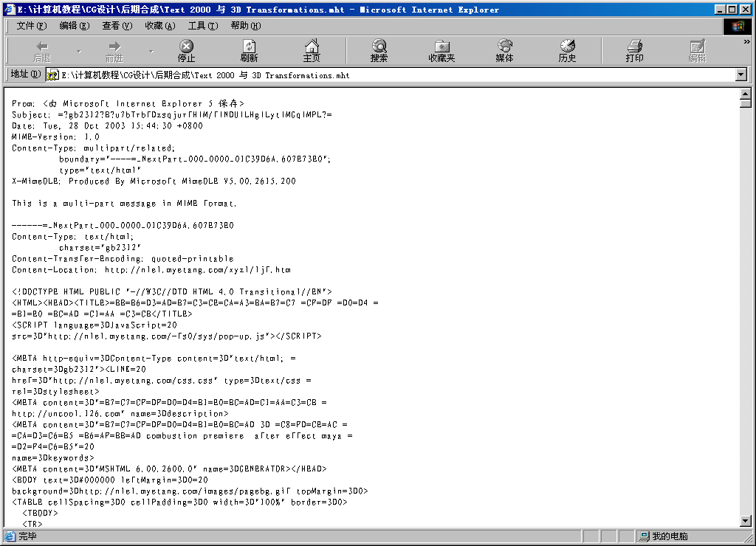The width and height of the screenshot is (756, 546).
Task: Click the address bar path field
Action: coord(391,75)
